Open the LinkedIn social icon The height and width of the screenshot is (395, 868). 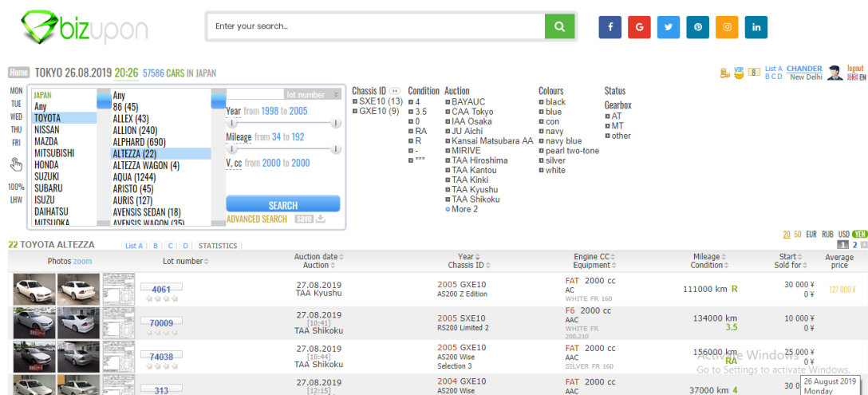(x=756, y=27)
